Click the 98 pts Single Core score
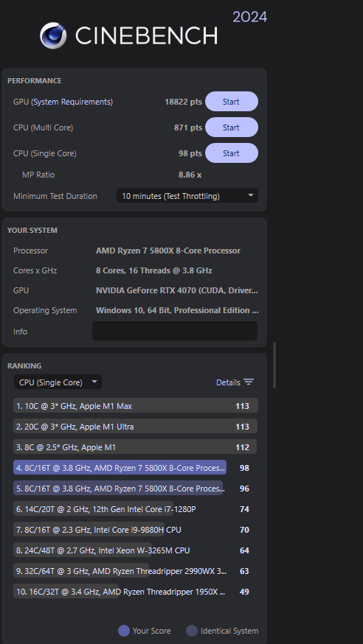Image resolution: width=363 pixels, height=644 pixels. (x=190, y=153)
